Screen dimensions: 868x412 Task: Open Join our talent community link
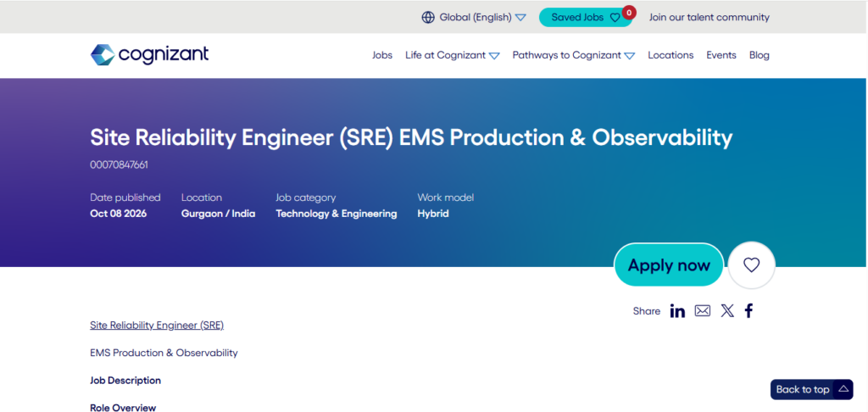pyautogui.click(x=709, y=17)
